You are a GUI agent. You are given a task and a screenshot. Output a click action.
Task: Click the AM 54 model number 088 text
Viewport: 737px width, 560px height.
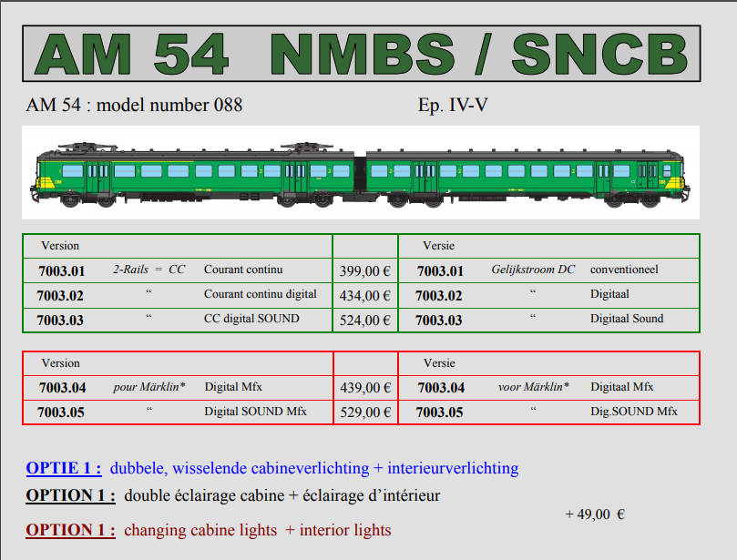point(134,105)
